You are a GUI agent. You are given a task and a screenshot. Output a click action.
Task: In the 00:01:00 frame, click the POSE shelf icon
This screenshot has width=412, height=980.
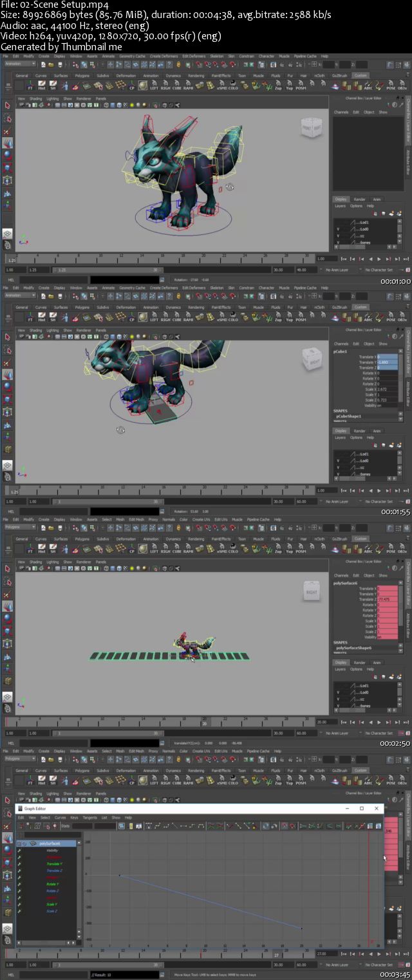391,86
